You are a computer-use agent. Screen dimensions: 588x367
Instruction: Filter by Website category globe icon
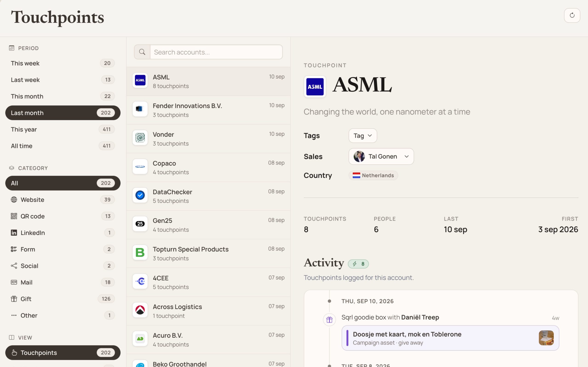pyautogui.click(x=14, y=200)
